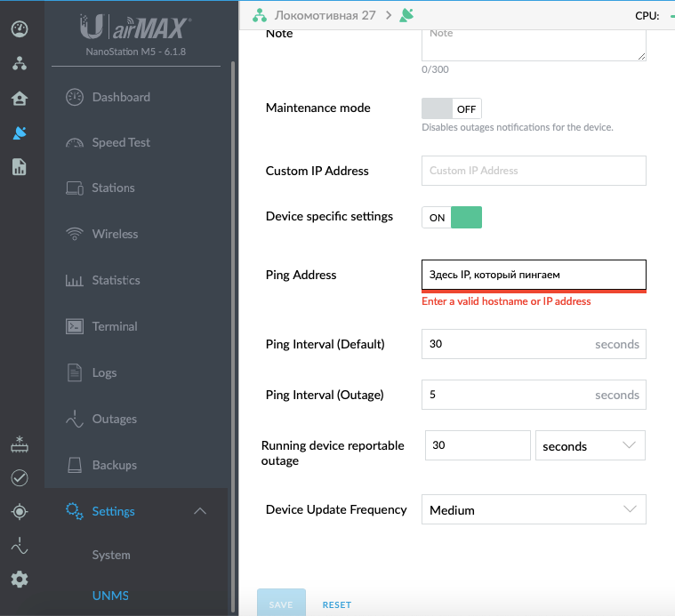The image size is (675, 616).
Task: Click the SAVE button
Action: 281,604
